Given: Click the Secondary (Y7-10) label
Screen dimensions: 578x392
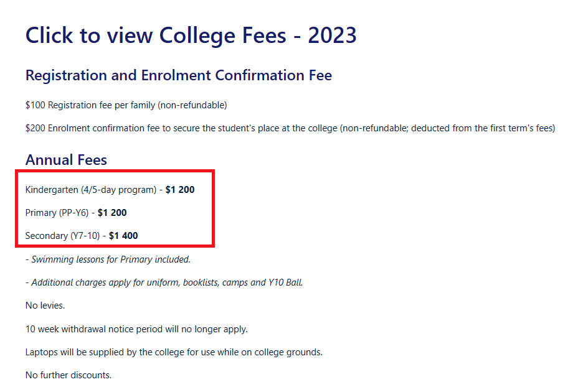Looking at the screenshot, I should 62,236.
